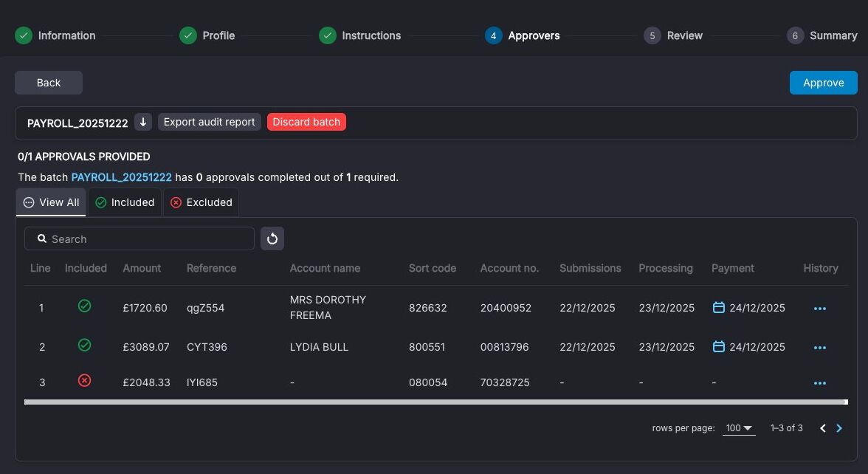The width and height of the screenshot is (868, 474).
Task: Sort by the Processing column header
Action: coord(666,268)
